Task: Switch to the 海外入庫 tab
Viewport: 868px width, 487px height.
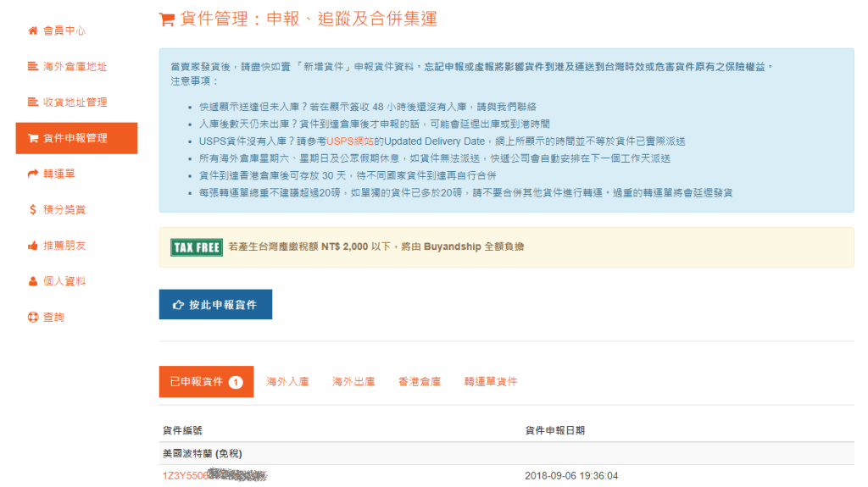Action: point(287,382)
